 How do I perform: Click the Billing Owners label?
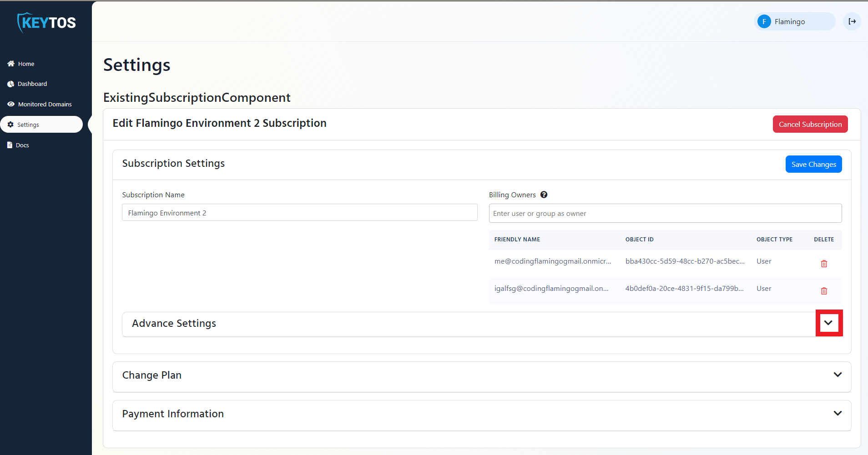(x=512, y=195)
